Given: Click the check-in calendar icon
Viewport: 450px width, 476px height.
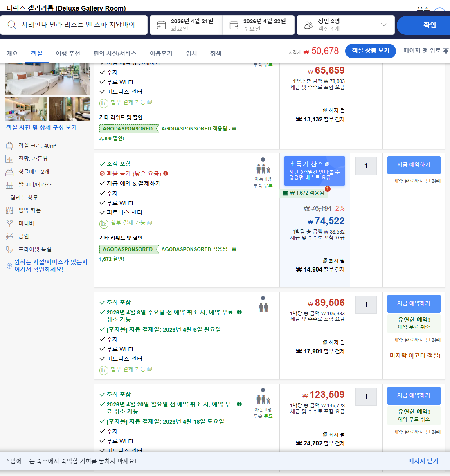Looking at the screenshot, I should [x=161, y=25].
